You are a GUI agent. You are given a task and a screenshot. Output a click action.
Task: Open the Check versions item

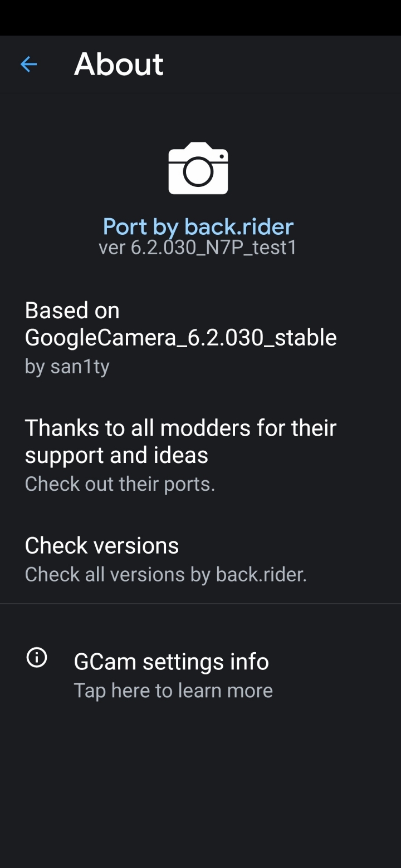pos(200,559)
